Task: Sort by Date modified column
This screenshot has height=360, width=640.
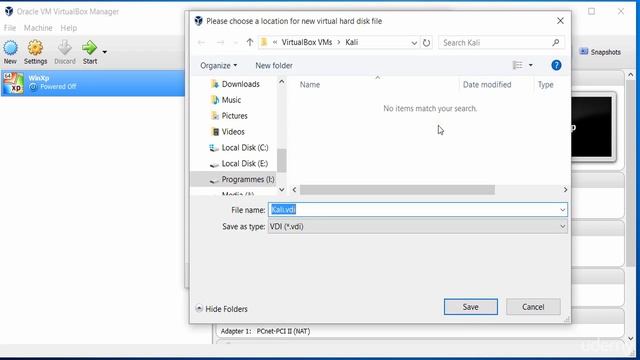Action: pyautogui.click(x=487, y=84)
